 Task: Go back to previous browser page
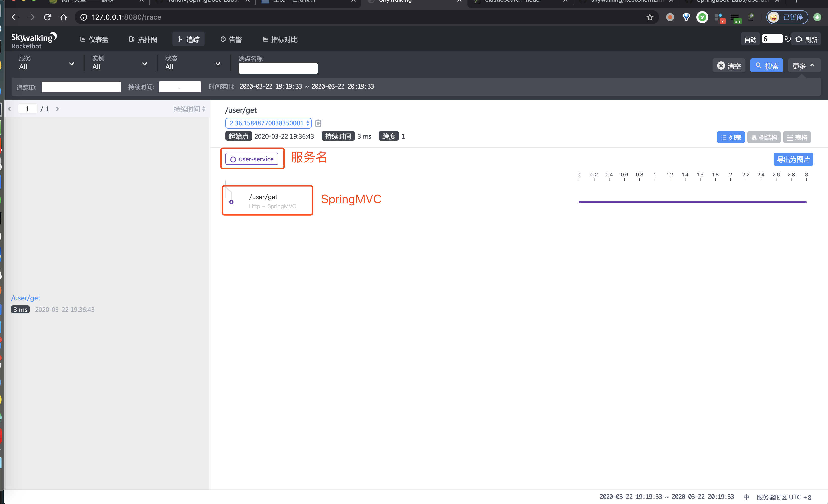(15, 17)
